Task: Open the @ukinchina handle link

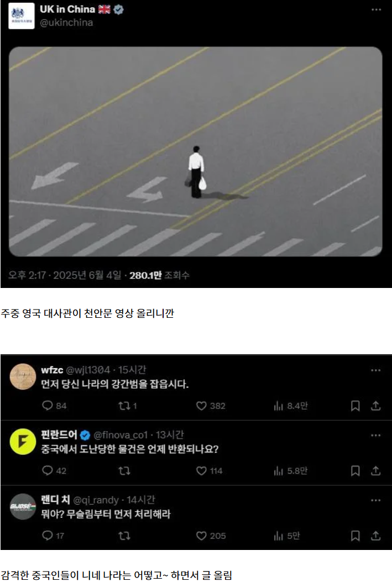Action: [x=66, y=23]
